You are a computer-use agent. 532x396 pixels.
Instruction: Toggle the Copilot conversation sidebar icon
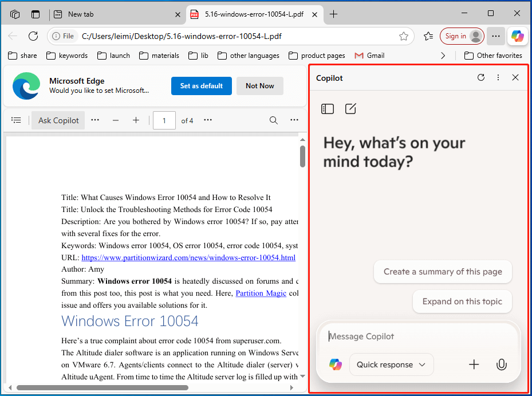click(x=328, y=109)
